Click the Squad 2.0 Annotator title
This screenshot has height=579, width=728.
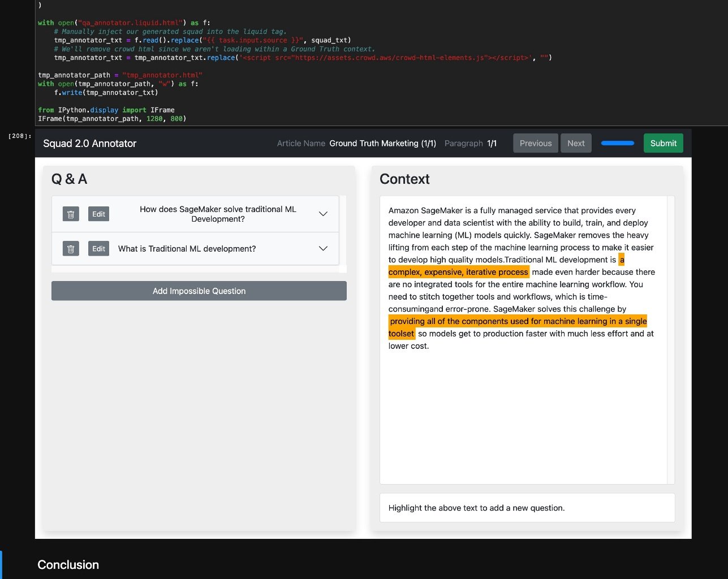90,144
